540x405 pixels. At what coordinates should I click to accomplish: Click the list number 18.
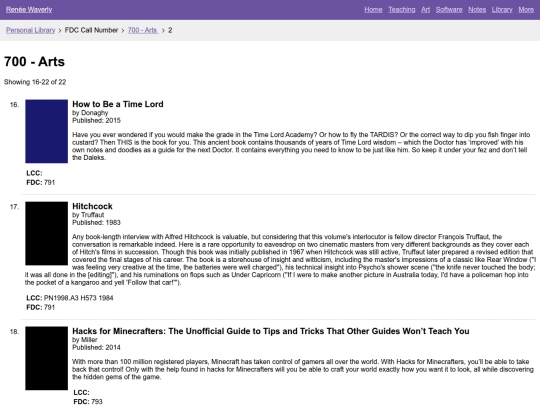(14, 332)
